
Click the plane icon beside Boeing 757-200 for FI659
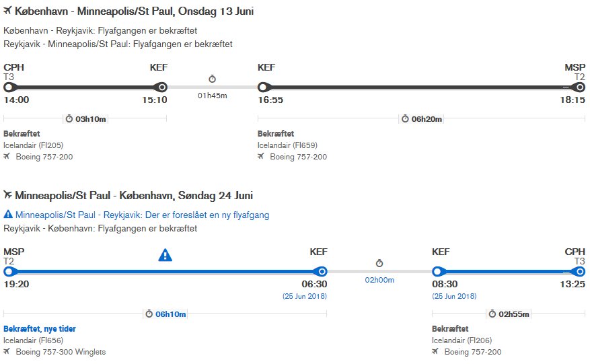[261, 156]
